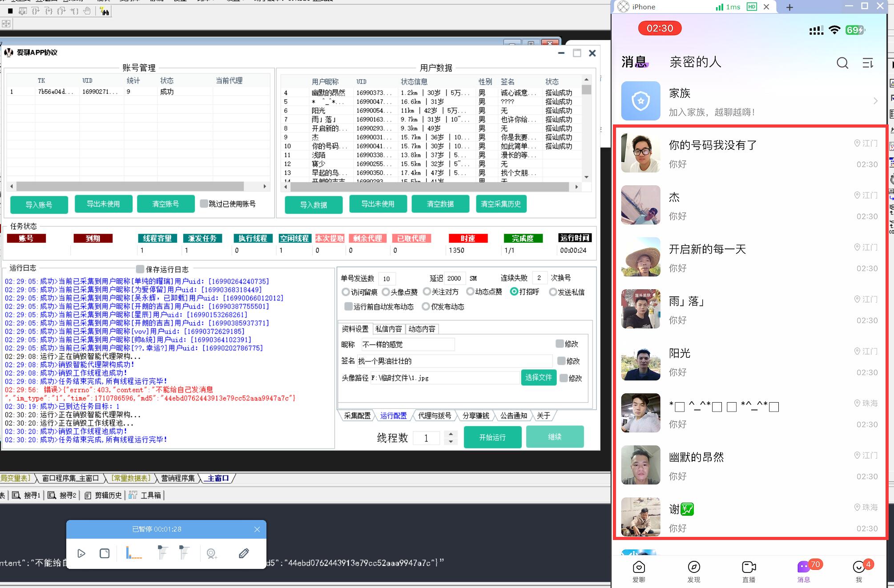The width and height of the screenshot is (894, 588).
Task: Check the 保存运行日志 option
Action: (140, 269)
